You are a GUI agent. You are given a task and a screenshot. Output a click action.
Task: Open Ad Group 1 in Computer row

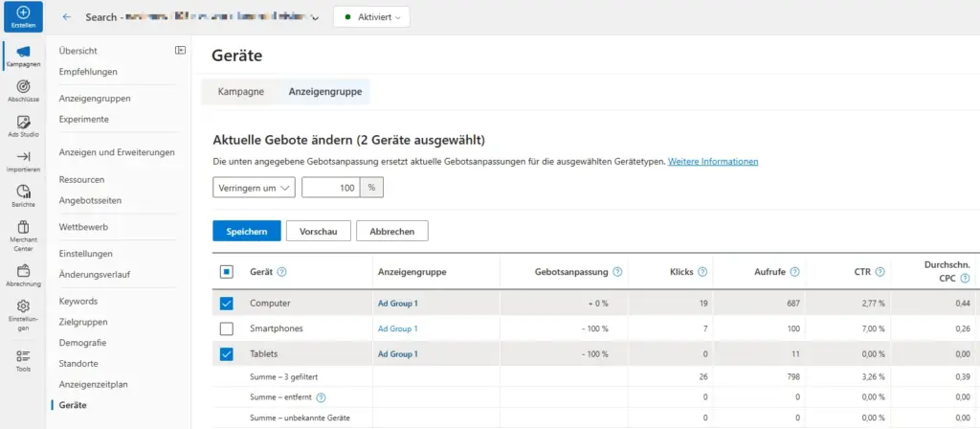pos(397,304)
